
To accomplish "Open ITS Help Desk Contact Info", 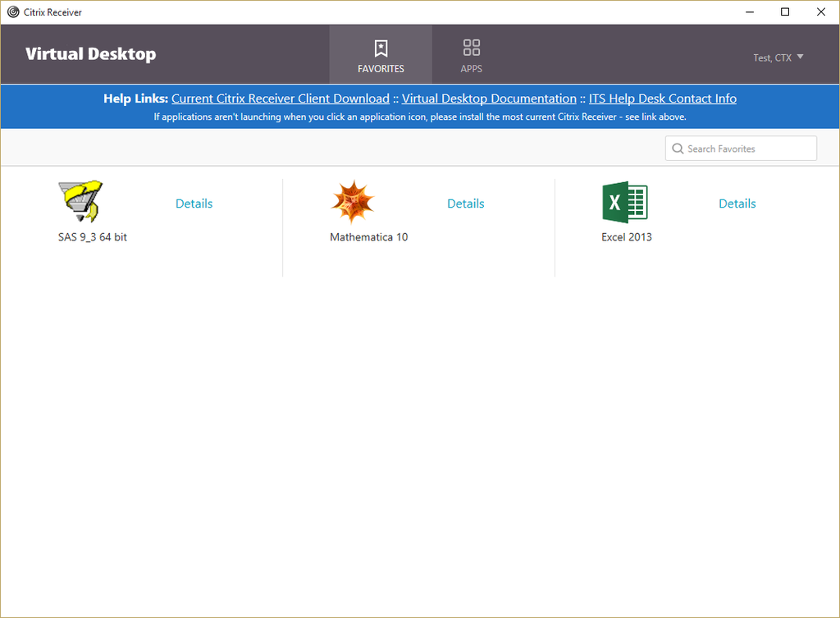I will (663, 98).
